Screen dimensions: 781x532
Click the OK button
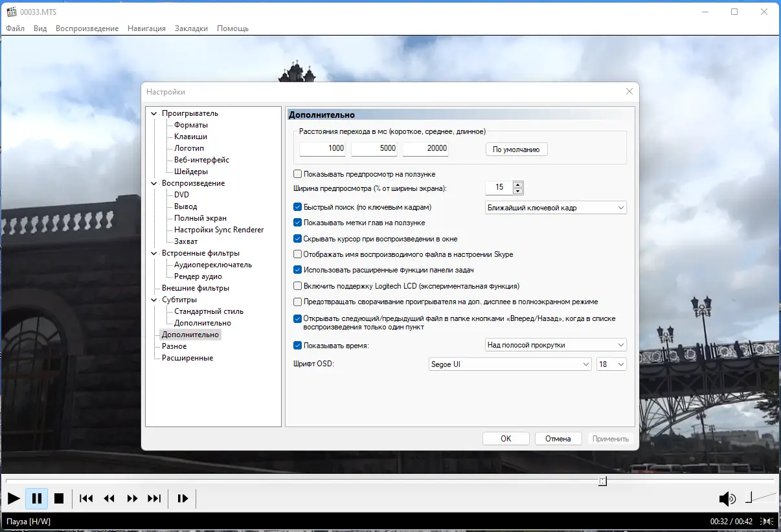[x=506, y=439]
